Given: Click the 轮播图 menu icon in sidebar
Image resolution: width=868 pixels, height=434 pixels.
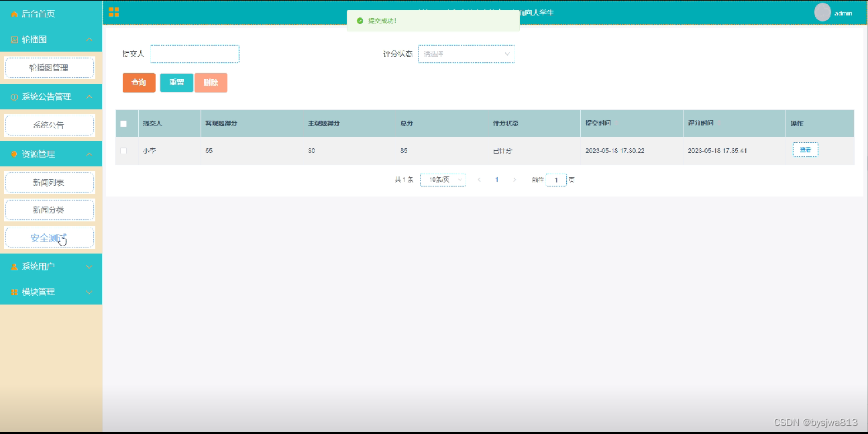Looking at the screenshot, I should [15, 40].
